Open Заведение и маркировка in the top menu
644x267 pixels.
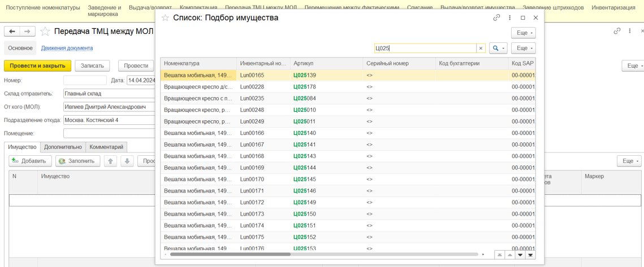pos(105,11)
